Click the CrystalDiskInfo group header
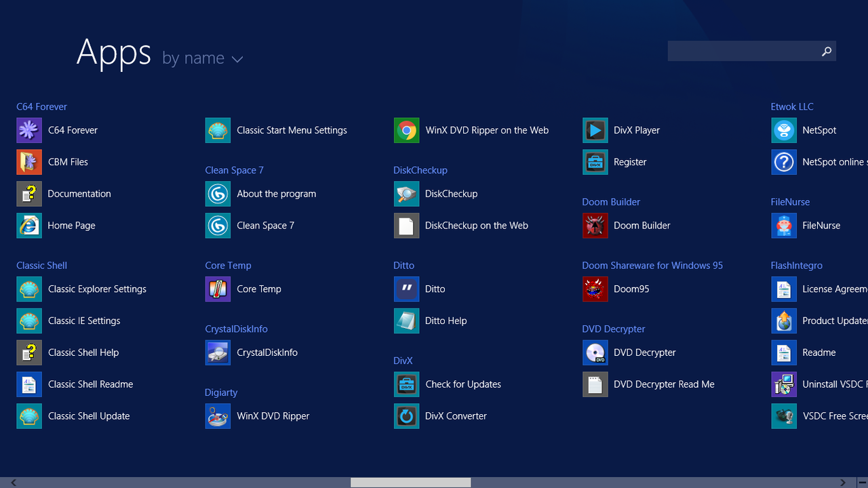The width and height of the screenshot is (868, 488). pos(236,329)
